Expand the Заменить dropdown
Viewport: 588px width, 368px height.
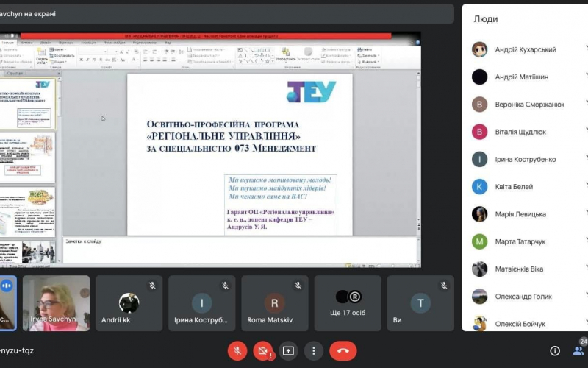tap(368, 56)
